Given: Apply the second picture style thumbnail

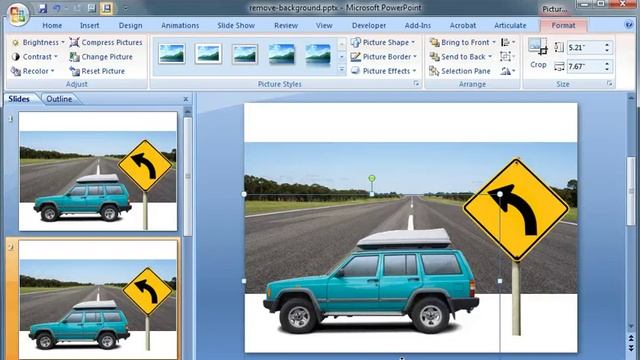Looking at the screenshot, I should pyautogui.click(x=208, y=54).
